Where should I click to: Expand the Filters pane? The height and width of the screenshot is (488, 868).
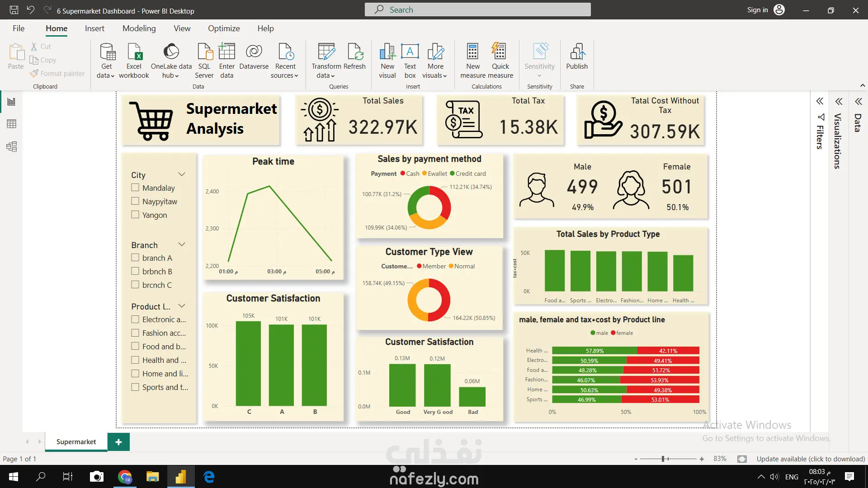820,101
